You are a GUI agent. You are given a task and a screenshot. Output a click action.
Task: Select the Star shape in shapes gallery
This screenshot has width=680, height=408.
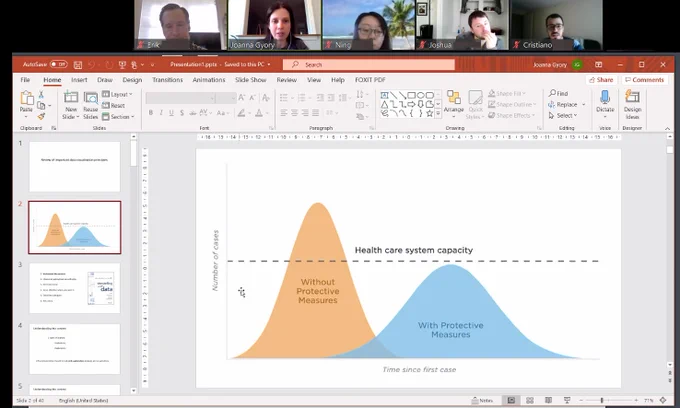(x=429, y=114)
